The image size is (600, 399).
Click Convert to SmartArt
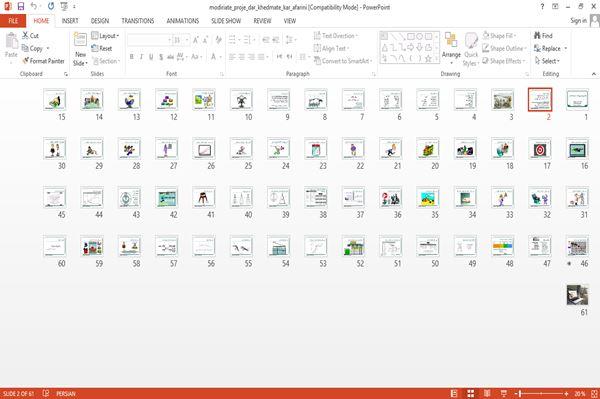tap(343, 61)
